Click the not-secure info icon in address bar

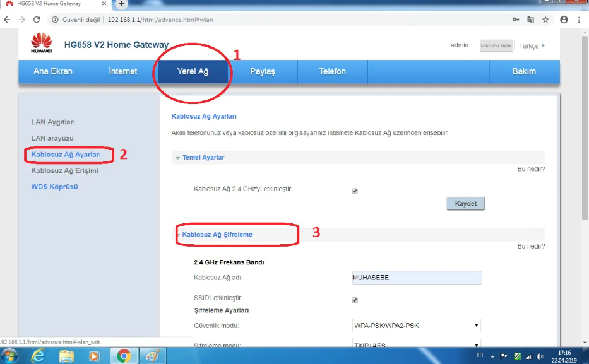click(x=55, y=20)
